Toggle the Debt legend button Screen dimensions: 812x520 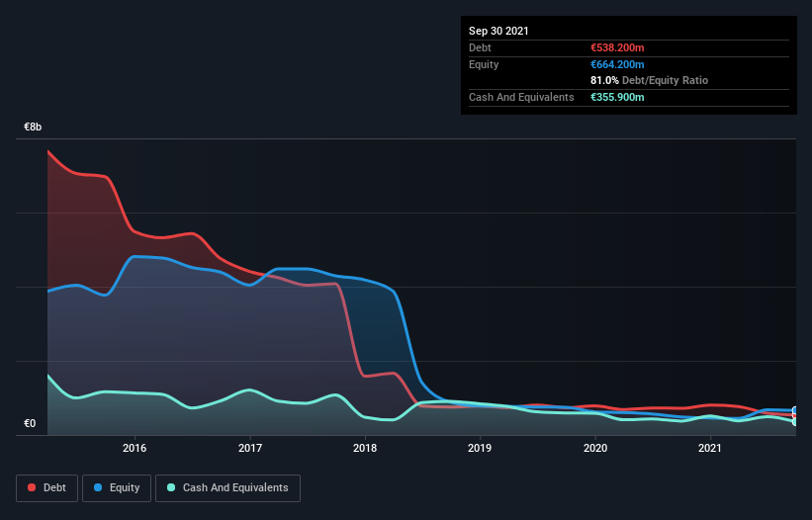(x=47, y=488)
